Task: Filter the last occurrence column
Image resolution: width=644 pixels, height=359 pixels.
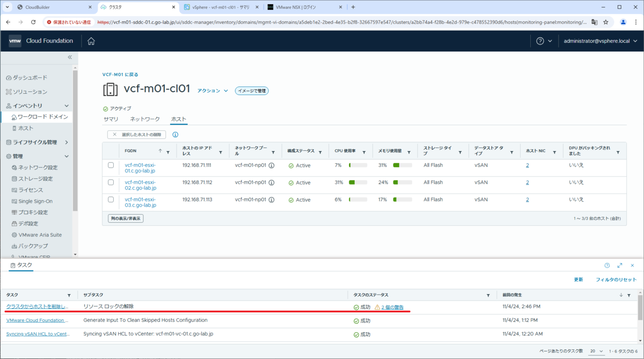Action: coord(629,296)
